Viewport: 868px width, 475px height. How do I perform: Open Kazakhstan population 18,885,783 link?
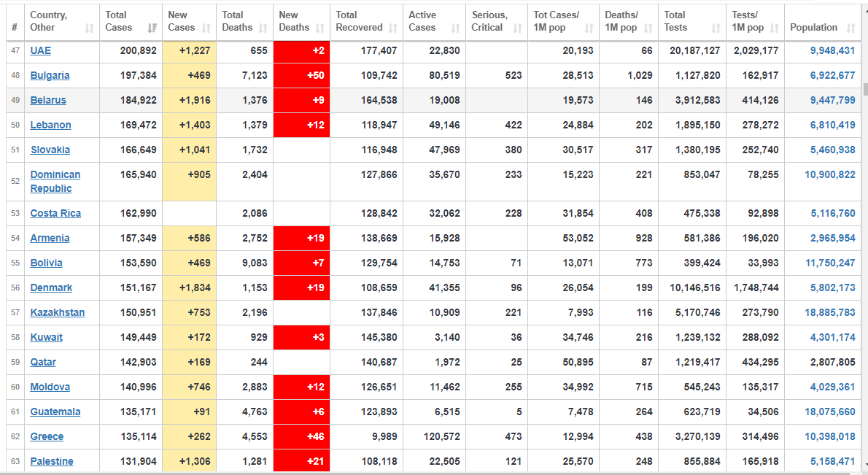coord(830,313)
